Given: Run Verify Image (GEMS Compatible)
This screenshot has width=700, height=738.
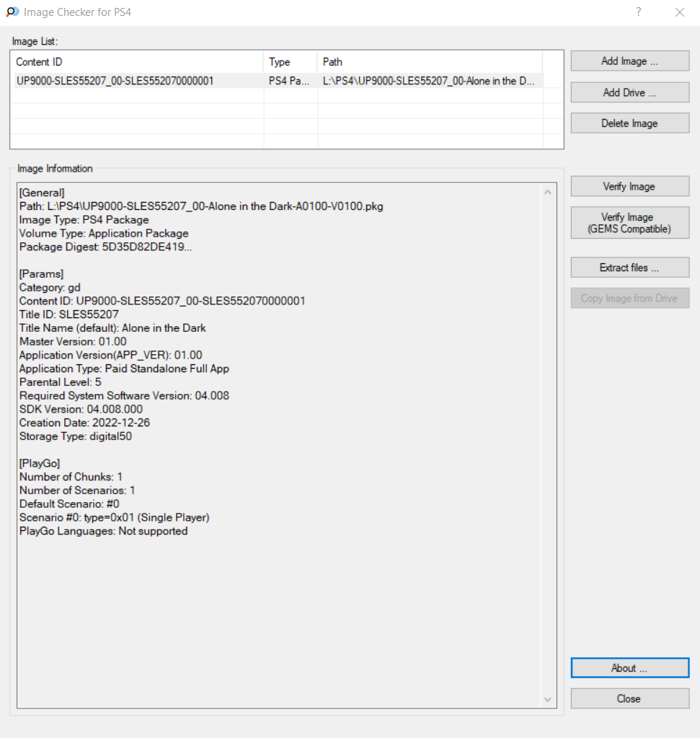Looking at the screenshot, I should [x=629, y=223].
